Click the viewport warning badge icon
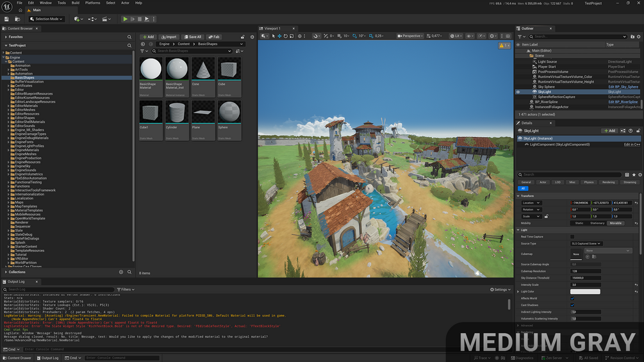 click(504, 45)
